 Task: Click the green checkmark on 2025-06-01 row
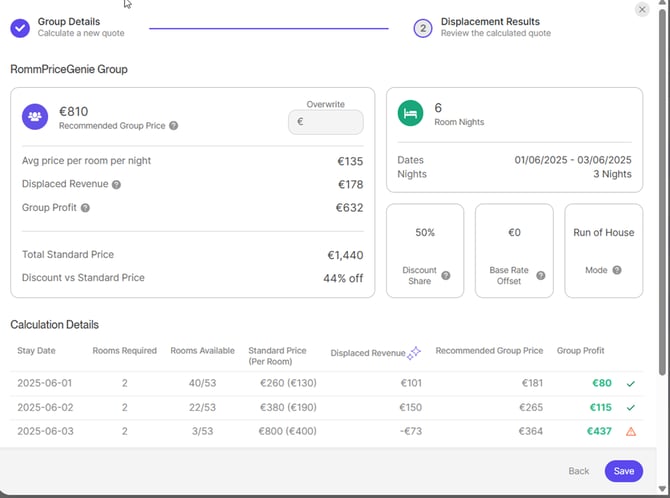click(630, 383)
